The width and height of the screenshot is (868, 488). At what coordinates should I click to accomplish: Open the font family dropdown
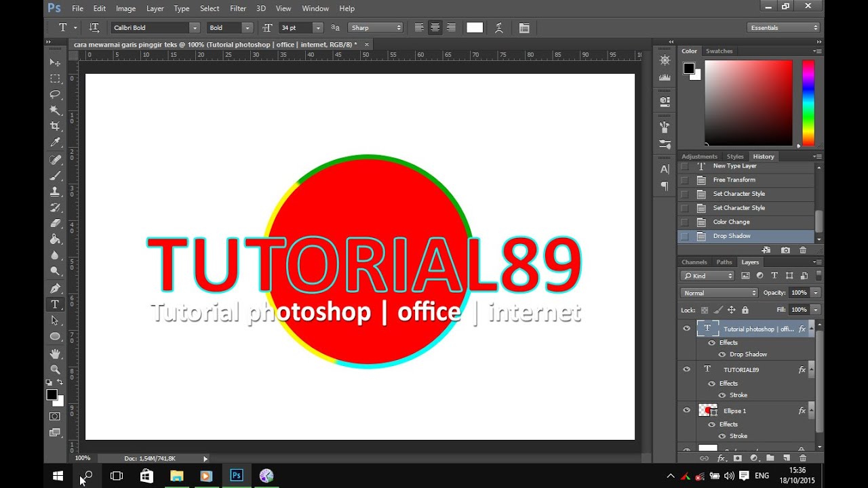[x=195, y=28]
